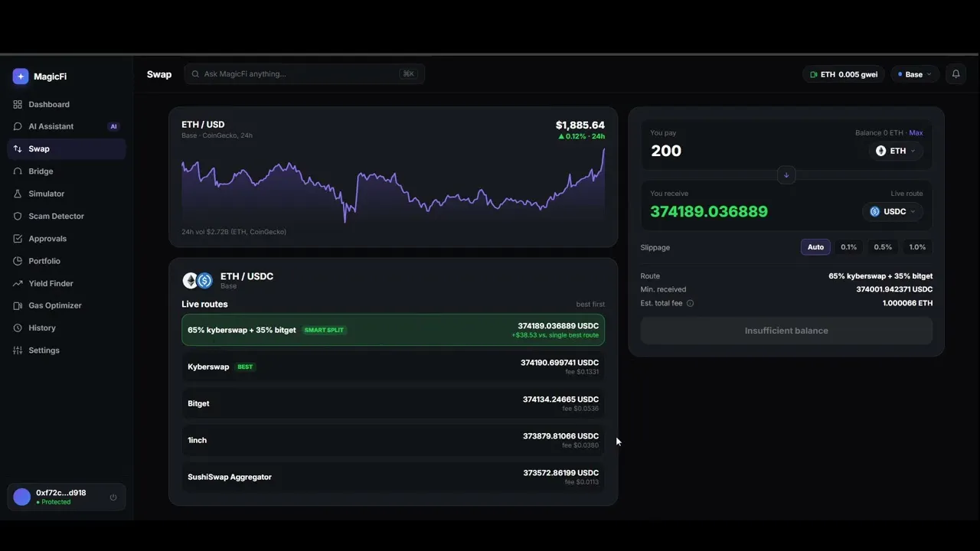Open AI Assistant from the sidebar
This screenshot has height=551, width=980.
pos(67,126)
